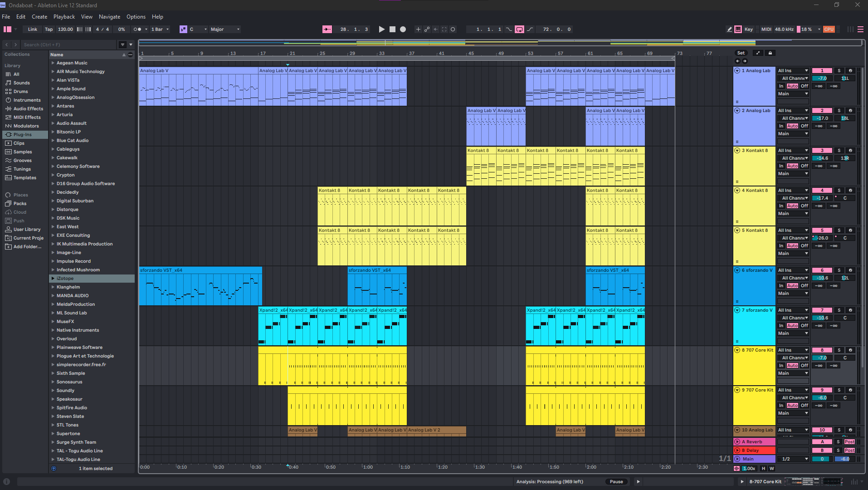Toggle the Key map mode switch
Viewport: 868px width, 490px height.
tap(748, 29)
